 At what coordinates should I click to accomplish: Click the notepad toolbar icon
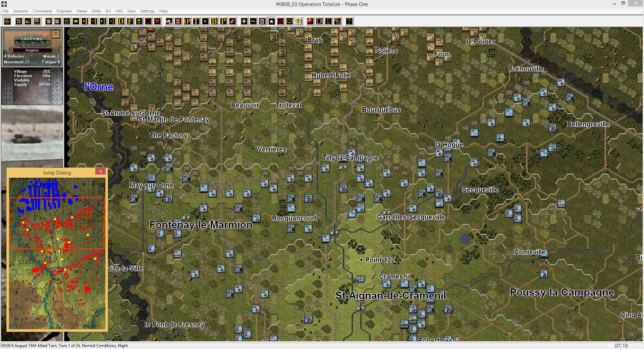19,21
